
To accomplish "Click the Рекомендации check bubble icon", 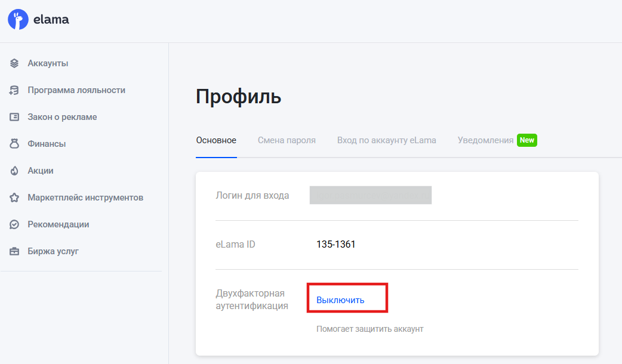I will pyautogui.click(x=14, y=224).
